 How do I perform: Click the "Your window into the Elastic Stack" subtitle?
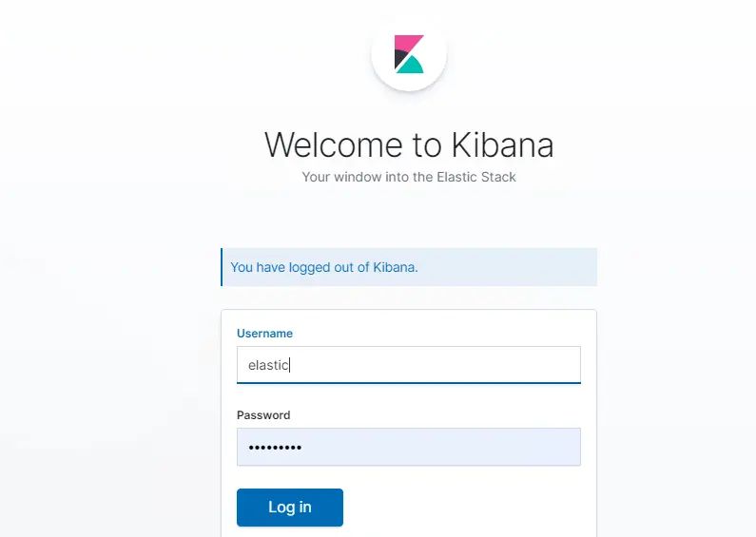tap(409, 177)
